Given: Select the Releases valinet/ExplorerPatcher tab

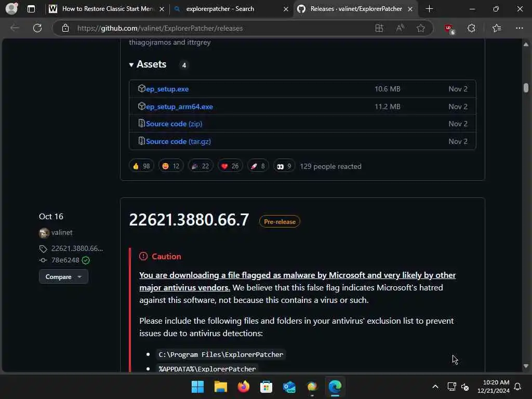Looking at the screenshot, I should (x=356, y=9).
